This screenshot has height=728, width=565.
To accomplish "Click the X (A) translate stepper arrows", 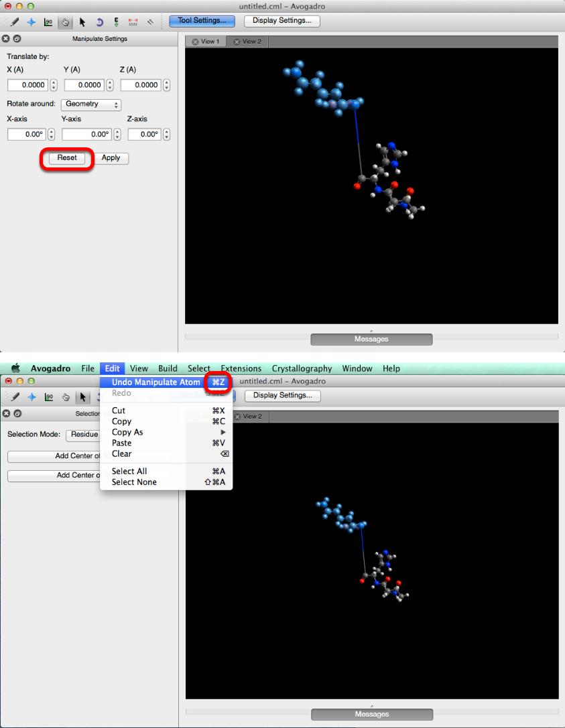I will tap(54, 85).
